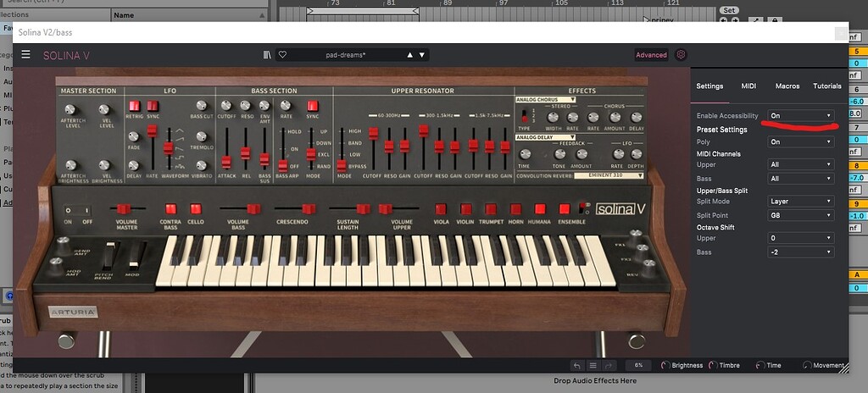868x393 pixels.
Task: Flip the On/Off power rocker switch
Action: [x=77, y=210]
